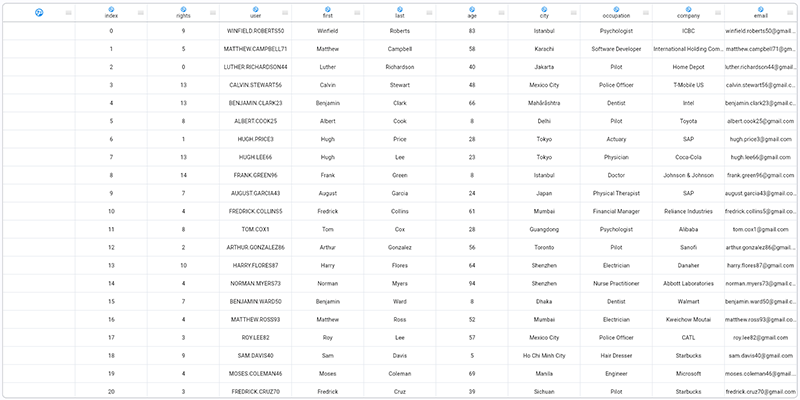The height and width of the screenshot is (400, 800).
Task: Click the blue icon in the first header cell
Action: click(38, 13)
